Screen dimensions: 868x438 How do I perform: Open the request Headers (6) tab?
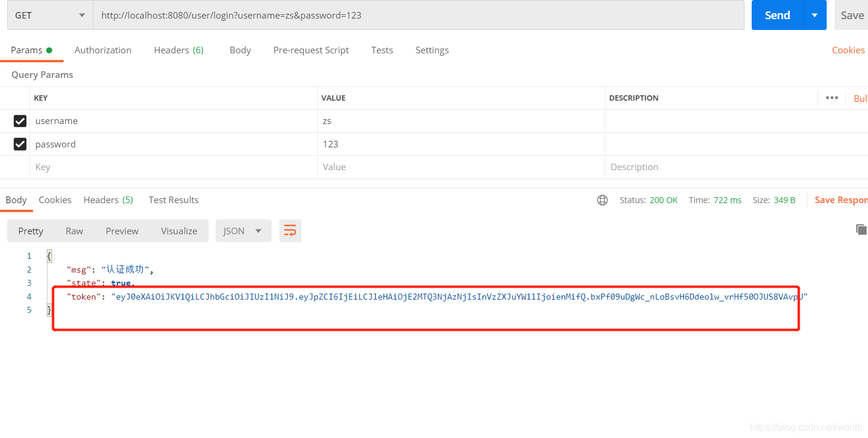click(179, 50)
